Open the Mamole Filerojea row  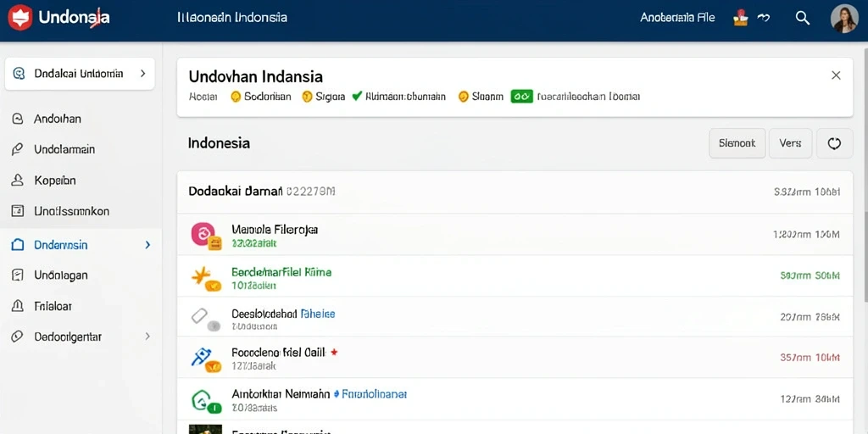click(x=515, y=235)
